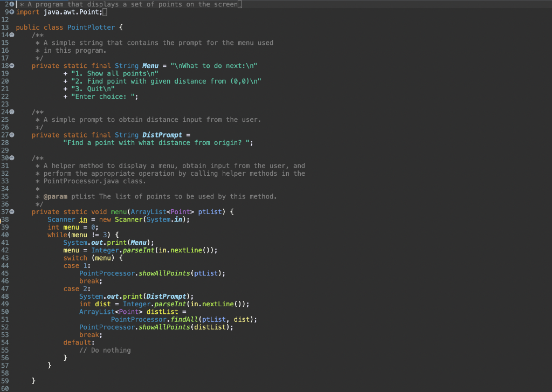Click the @param tag in the Javadoc
Image resolution: width=552 pixels, height=392 pixels.
(x=56, y=196)
